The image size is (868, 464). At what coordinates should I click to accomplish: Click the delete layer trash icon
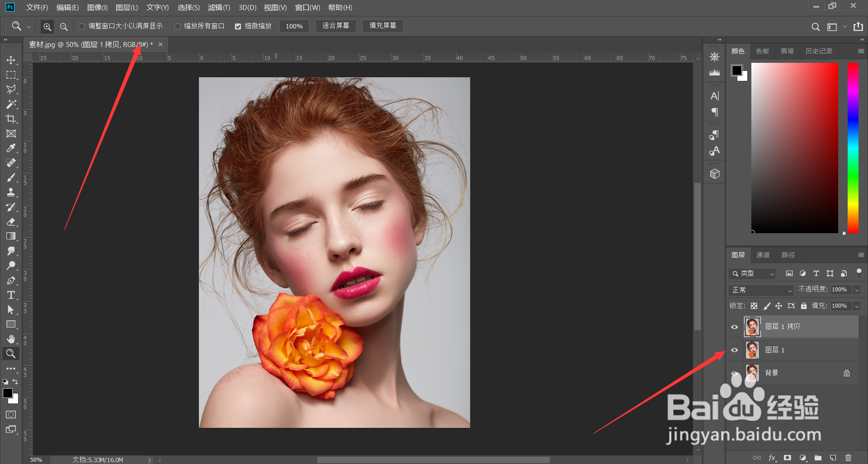coord(848,458)
